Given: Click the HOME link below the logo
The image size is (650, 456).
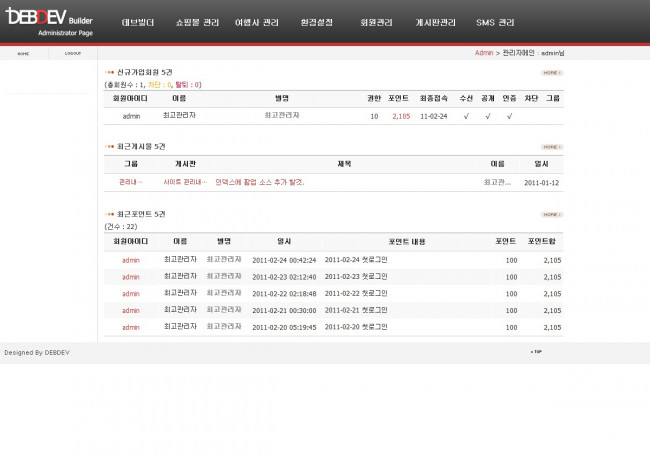Looking at the screenshot, I should [23, 53].
